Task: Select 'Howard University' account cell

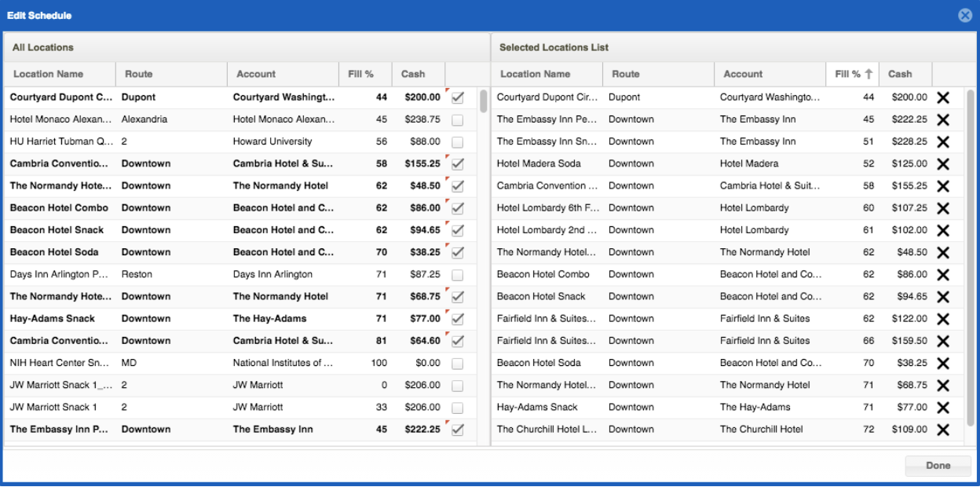Action: [x=272, y=141]
